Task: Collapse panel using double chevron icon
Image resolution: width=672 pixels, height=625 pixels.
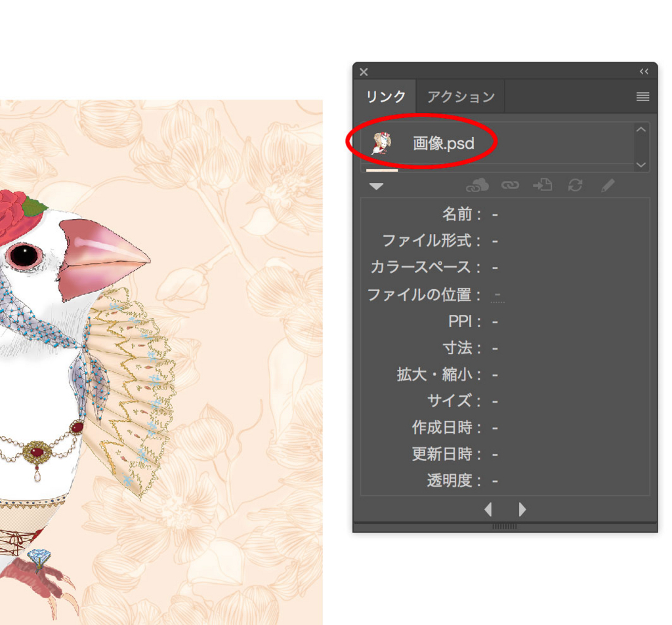Action: click(644, 71)
